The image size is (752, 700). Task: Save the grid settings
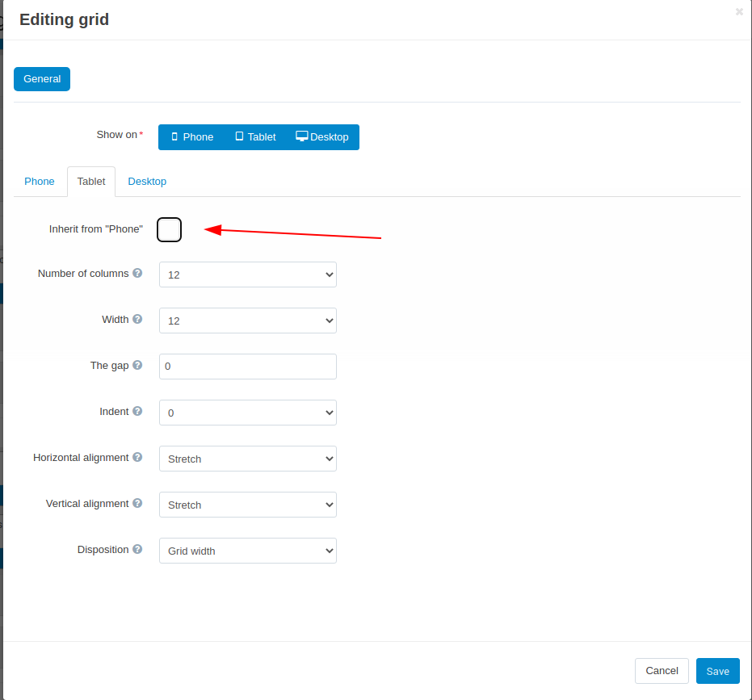[717, 671]
